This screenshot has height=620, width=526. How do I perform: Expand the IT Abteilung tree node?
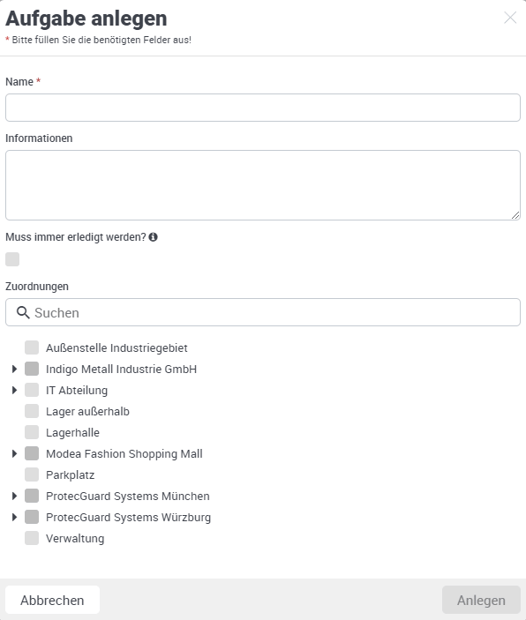tap(15, 390)
